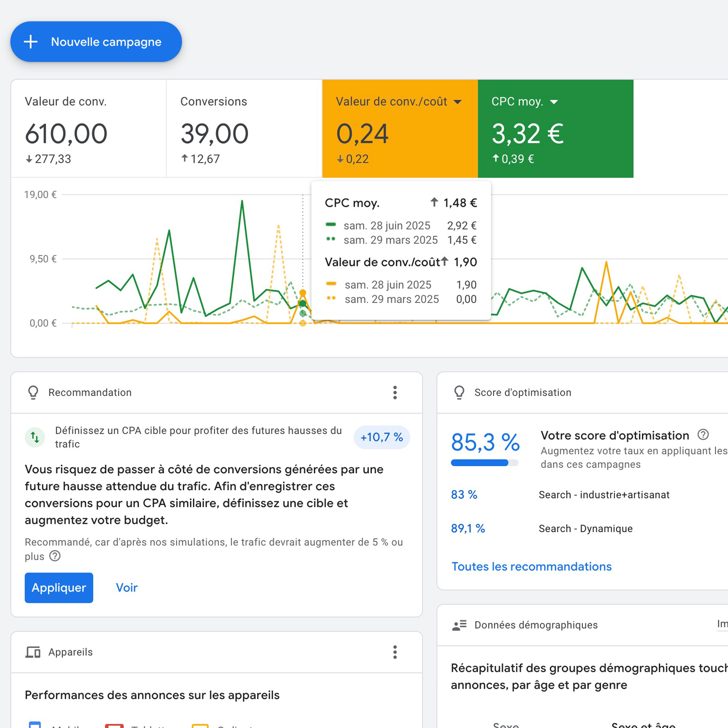Click the +10,7 % score uplift chip
This screenshot has height=728, width=728.
tap(381, 437)
